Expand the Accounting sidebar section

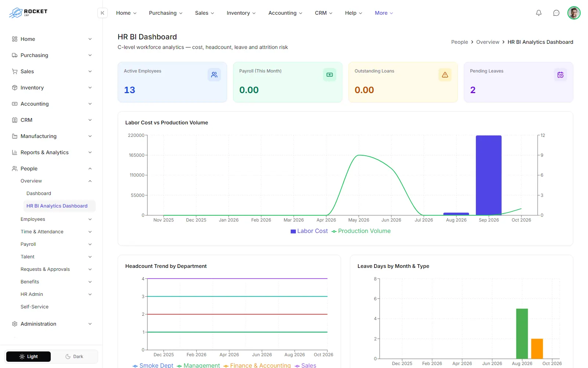[x=51, y=104]
